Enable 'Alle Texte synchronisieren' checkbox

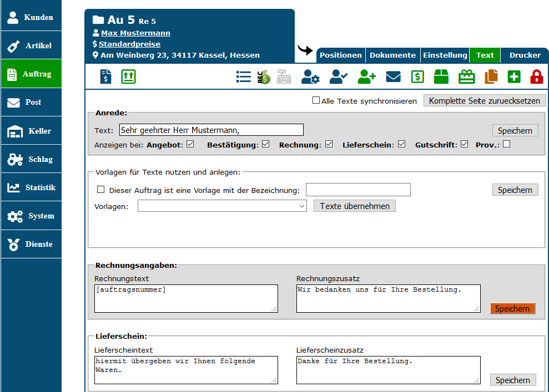coord(316,101)
